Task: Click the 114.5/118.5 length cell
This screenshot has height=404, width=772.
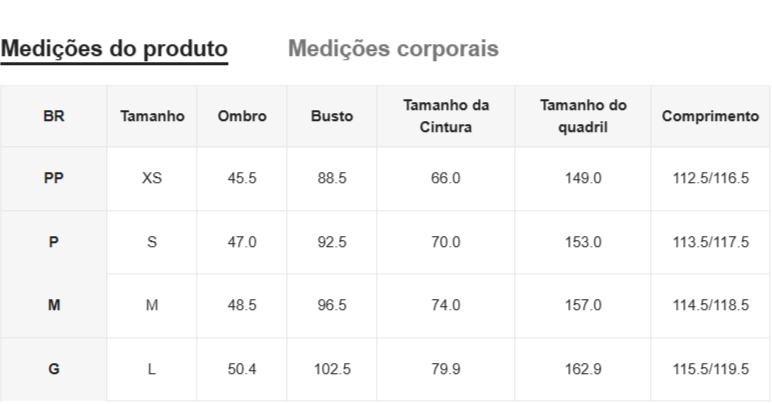Action: coord(710,305)
